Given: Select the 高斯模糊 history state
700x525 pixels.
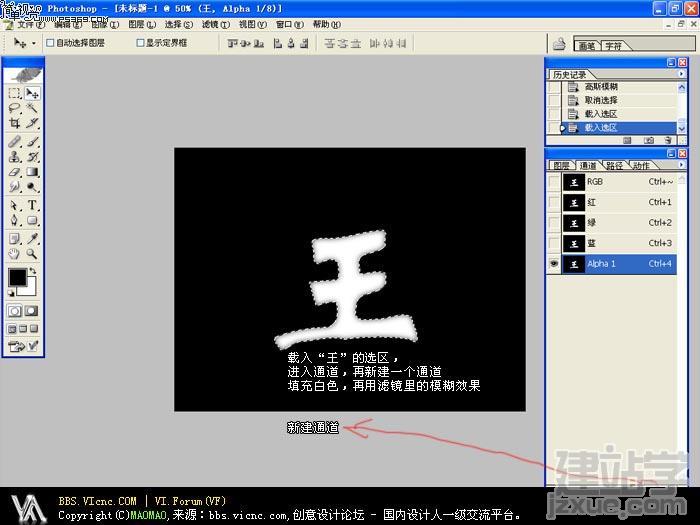Looking at the screenshot, I should [618, 87].
